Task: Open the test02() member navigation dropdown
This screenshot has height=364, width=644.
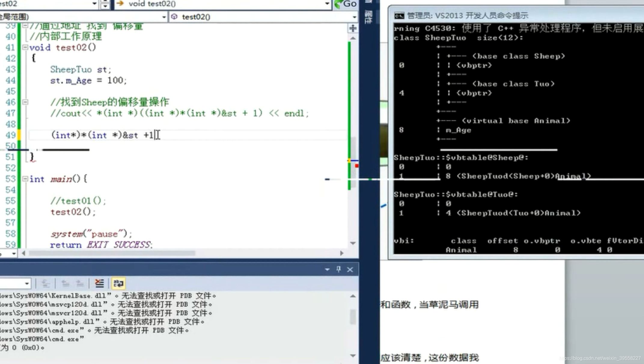Action: (354, 17)
